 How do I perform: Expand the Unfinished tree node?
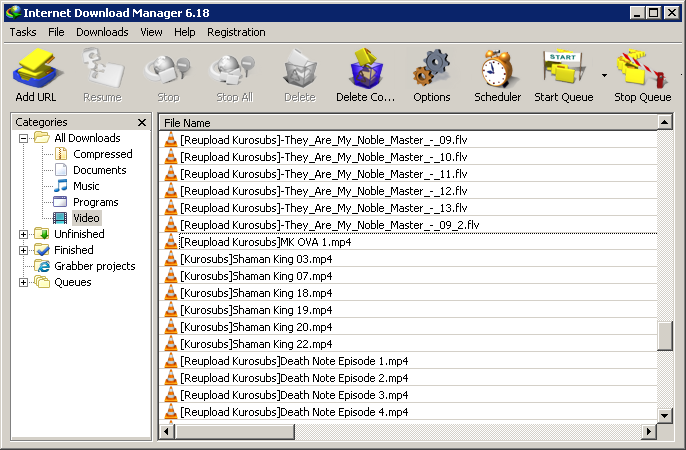[x=24, y=234]
